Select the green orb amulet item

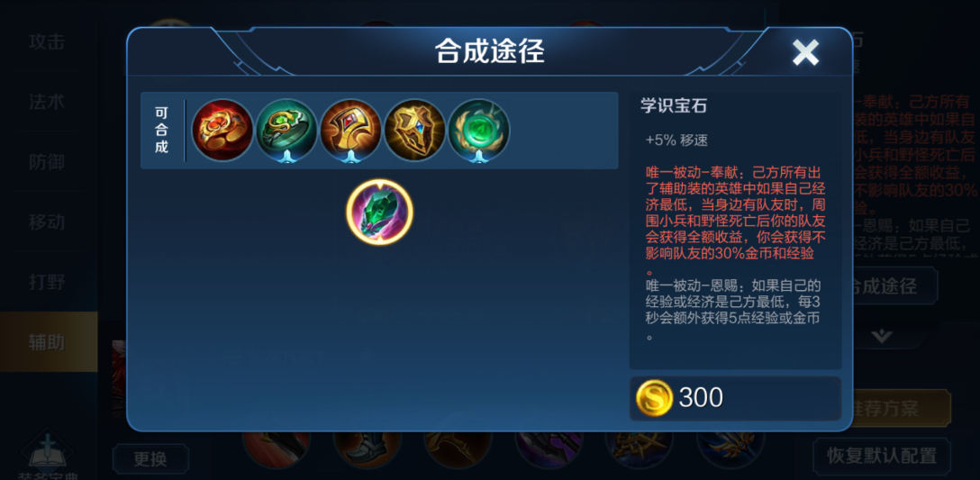(x=479, y=131)
